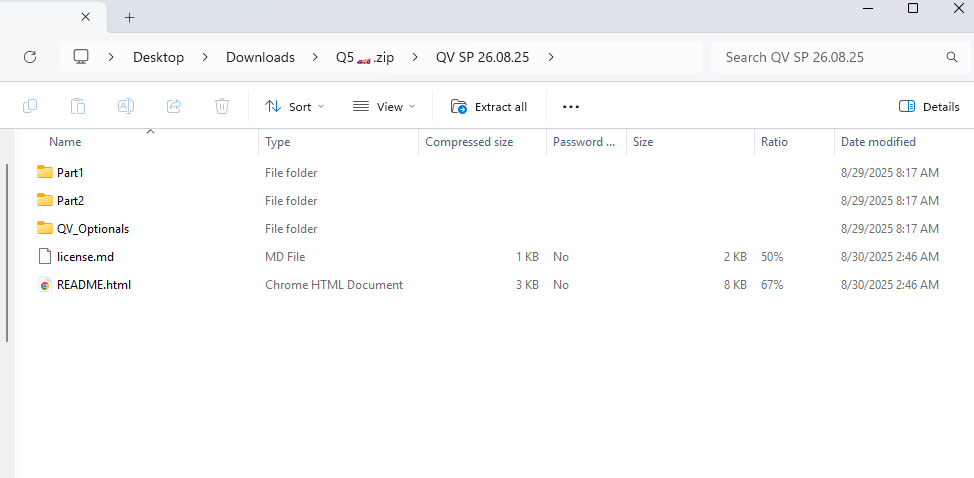This screenshot has height=478, width=974.
Task: Expand chevron before Desktop in breadcrumb
Action: tap(111, 57)
